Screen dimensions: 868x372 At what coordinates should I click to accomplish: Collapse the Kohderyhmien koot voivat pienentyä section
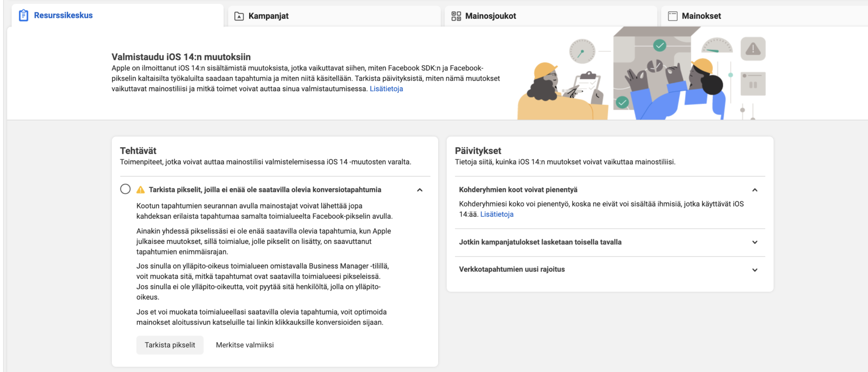click(754, 190)
